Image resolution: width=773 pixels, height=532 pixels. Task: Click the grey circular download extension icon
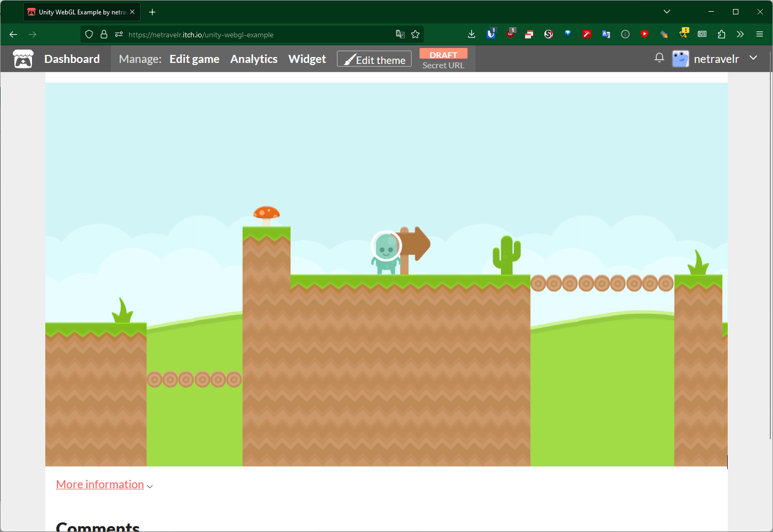tap(625, 34)
